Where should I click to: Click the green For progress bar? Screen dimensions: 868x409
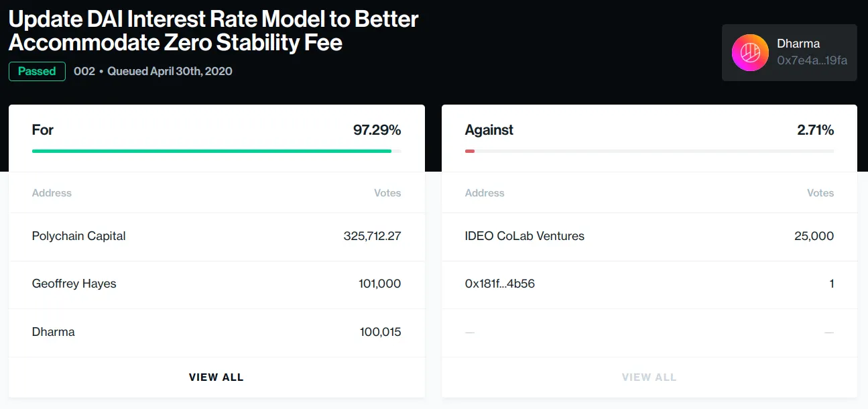[x=211, y=151]
